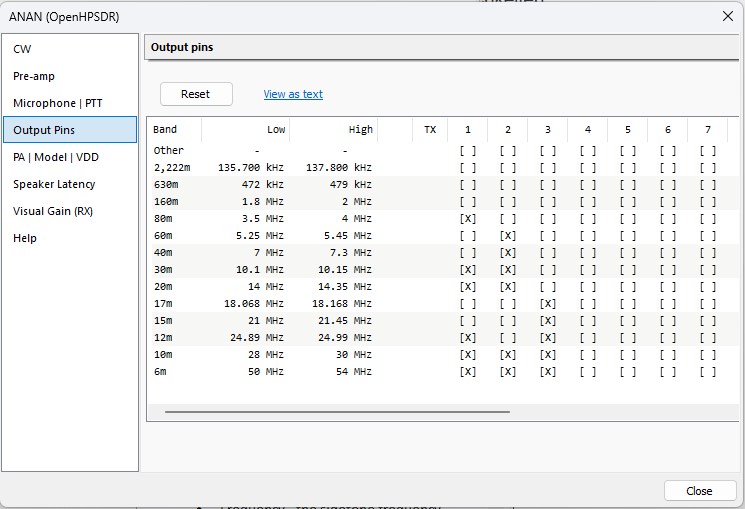745x509 pixels.
Task: Click the TX column header
Action: pos(430,130)
